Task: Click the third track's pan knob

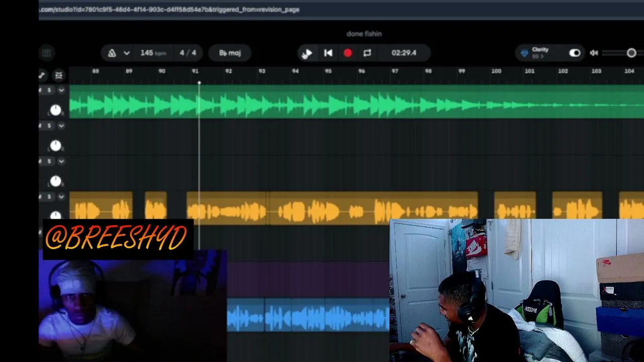Action: tap(55, 181)
